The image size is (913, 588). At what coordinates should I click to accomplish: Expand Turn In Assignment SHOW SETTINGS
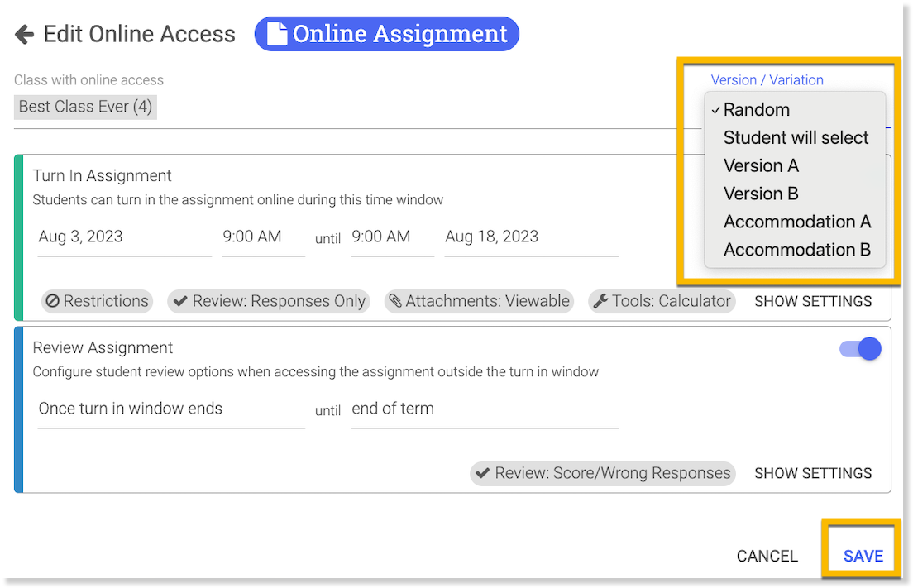click(x=812, y=302)
